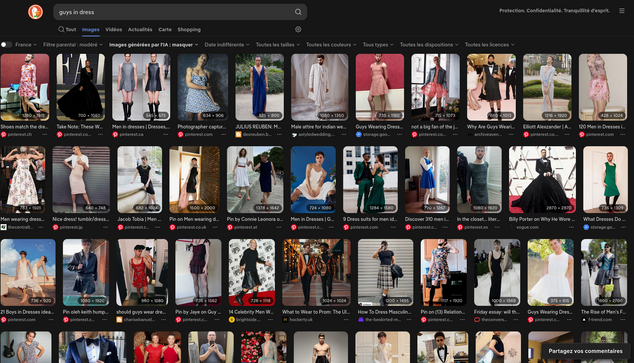Click favicon beside hockerty.uk source
This screenshot has height=363, width=634.
pos(285,320)
